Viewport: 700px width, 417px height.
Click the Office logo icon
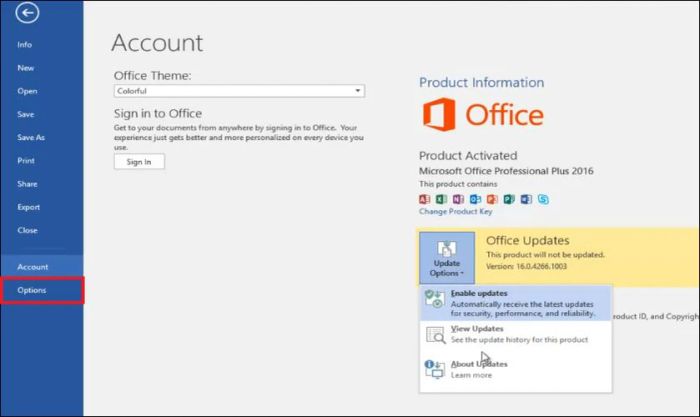[439, 115]
